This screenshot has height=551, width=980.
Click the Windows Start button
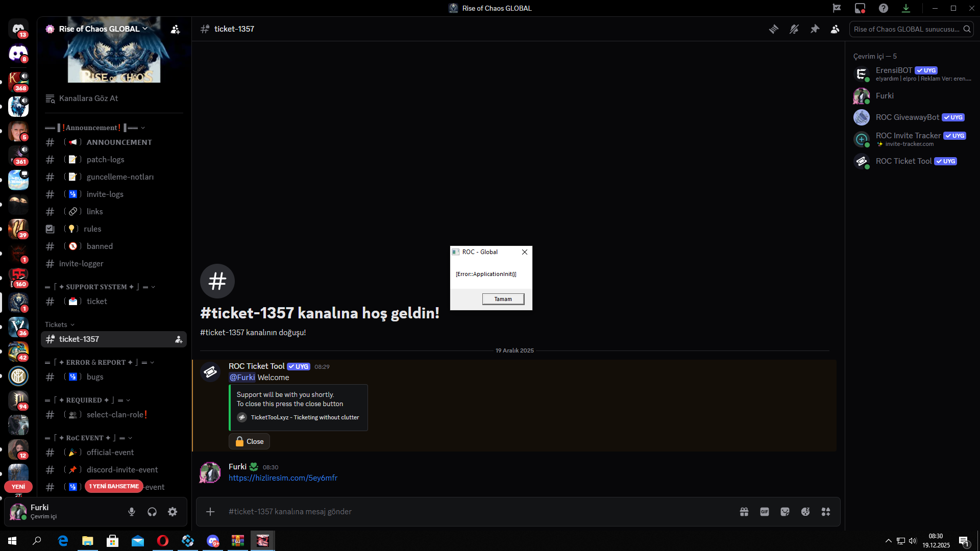click(12, 541)
